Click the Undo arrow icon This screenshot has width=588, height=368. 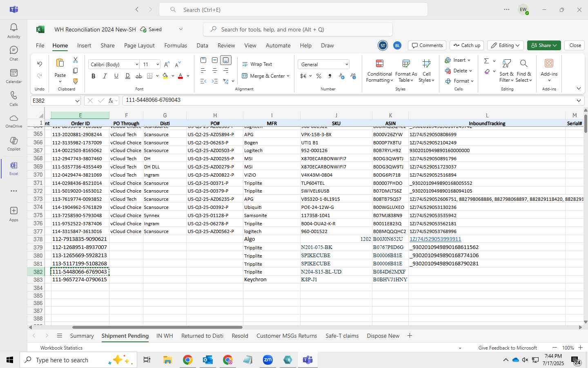point(40,64)
